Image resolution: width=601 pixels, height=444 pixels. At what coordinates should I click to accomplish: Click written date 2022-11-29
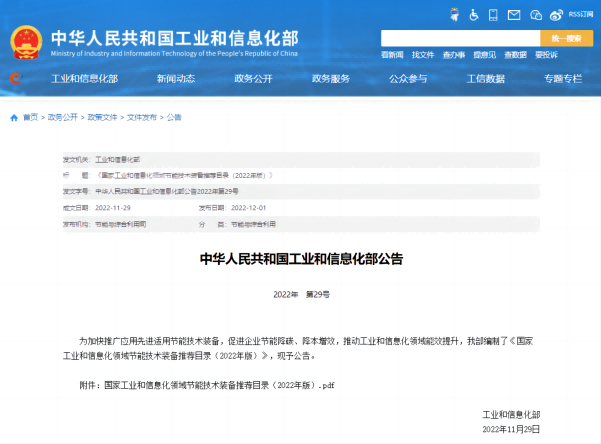pyautogui.click(x=113, y=208)
